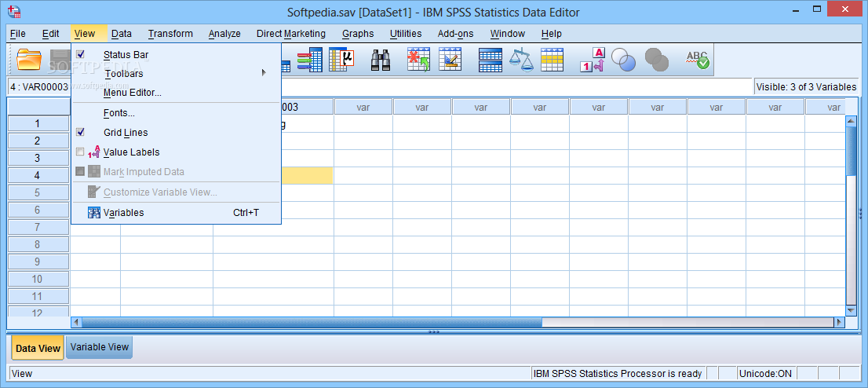
Task: Open the Graphs menu
Action: tap(358, 33)
